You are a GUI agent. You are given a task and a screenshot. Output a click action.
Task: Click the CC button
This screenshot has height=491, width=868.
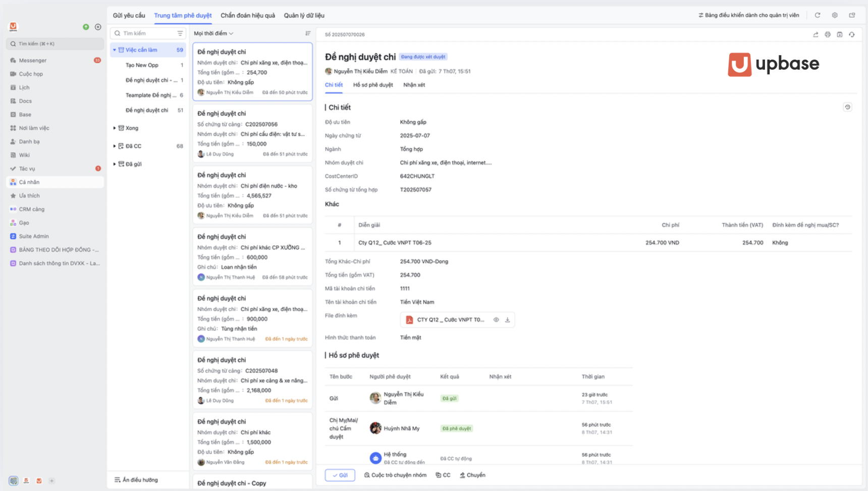coord(443,475)
